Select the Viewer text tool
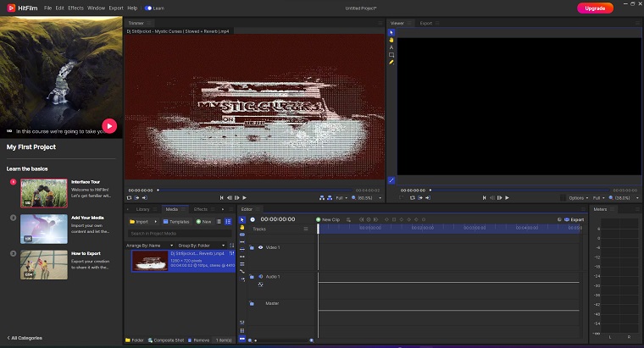644x348 pixels. (x=391, y=47)
